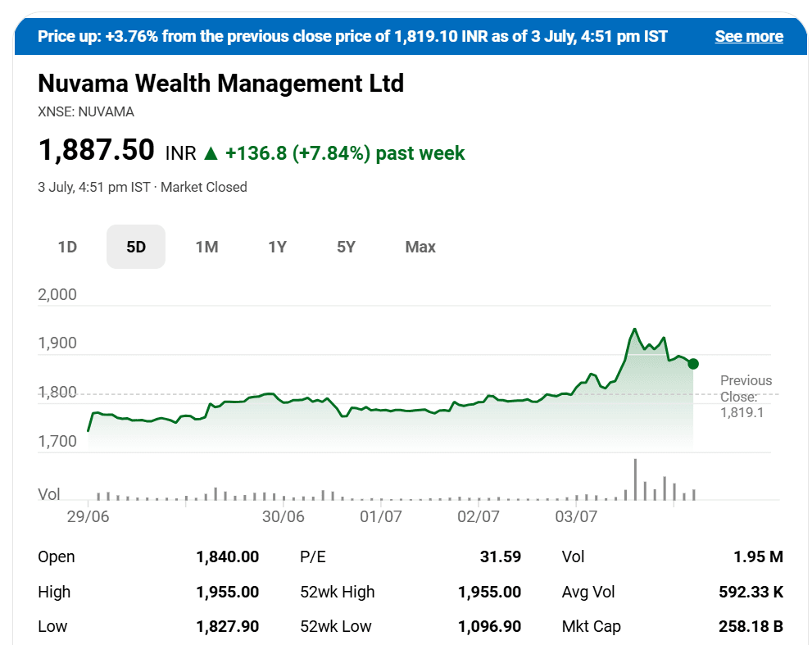The width and height of the screenshot is (812, 645).
Task: Click the 1,700 y-axis label
Action: (x=57, y=441)
